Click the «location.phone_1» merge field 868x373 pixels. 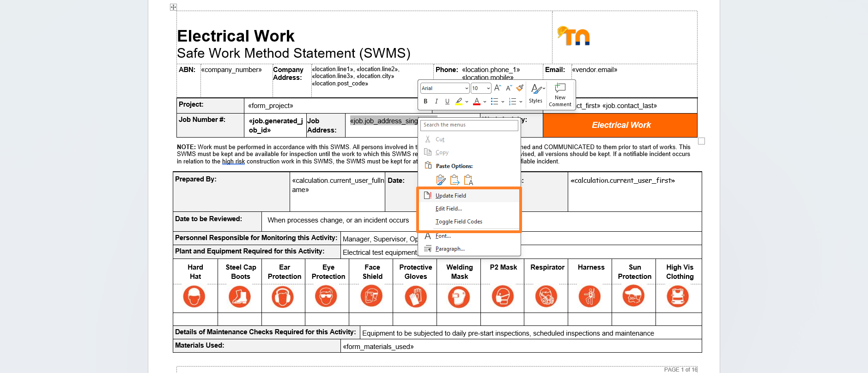[x=491, y=70]
